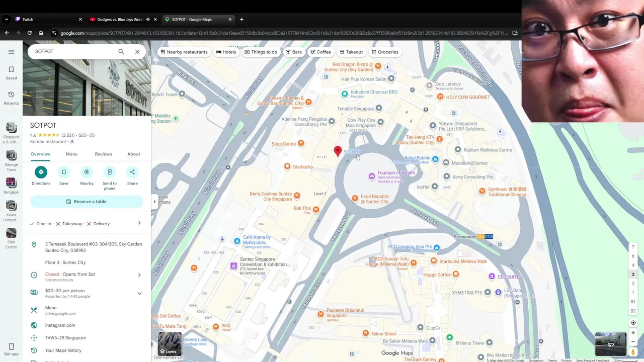
Task: Select floor level 1
Action: click(x=633, y=293)
